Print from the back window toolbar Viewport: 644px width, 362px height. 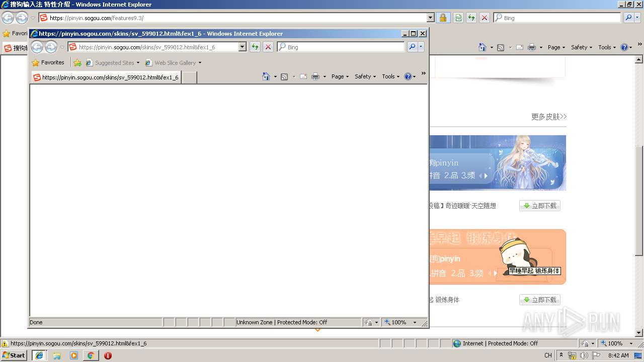click(x=532, y=47)
